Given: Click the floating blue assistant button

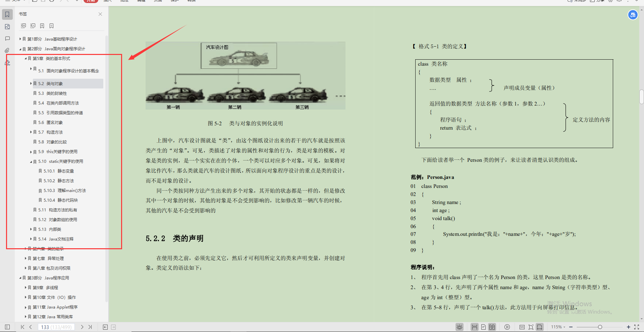Looking at the screenshot, I should tap(633, 15).
